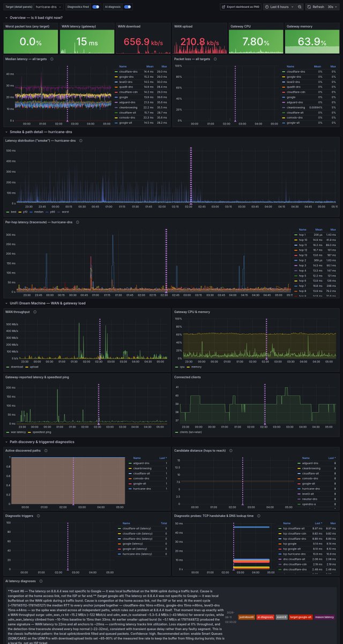Click the WAN latency 15 ms stat
This screenshot has height=644, width=343.
point(87,41)
